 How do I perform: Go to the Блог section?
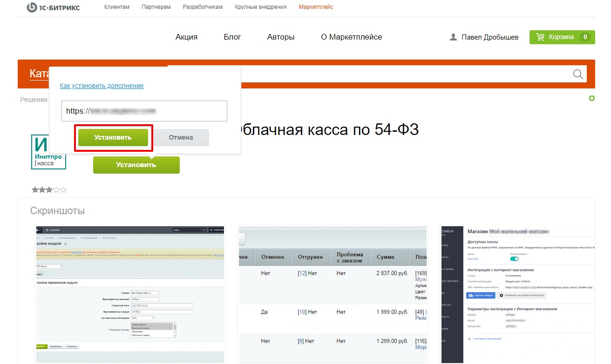pyautogui.click(x=232, y=37)
